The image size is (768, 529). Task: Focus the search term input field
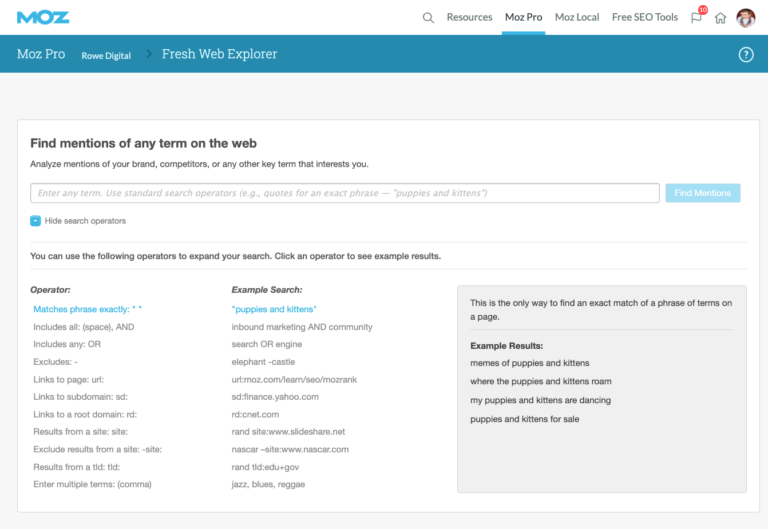(x=345, y=193)
